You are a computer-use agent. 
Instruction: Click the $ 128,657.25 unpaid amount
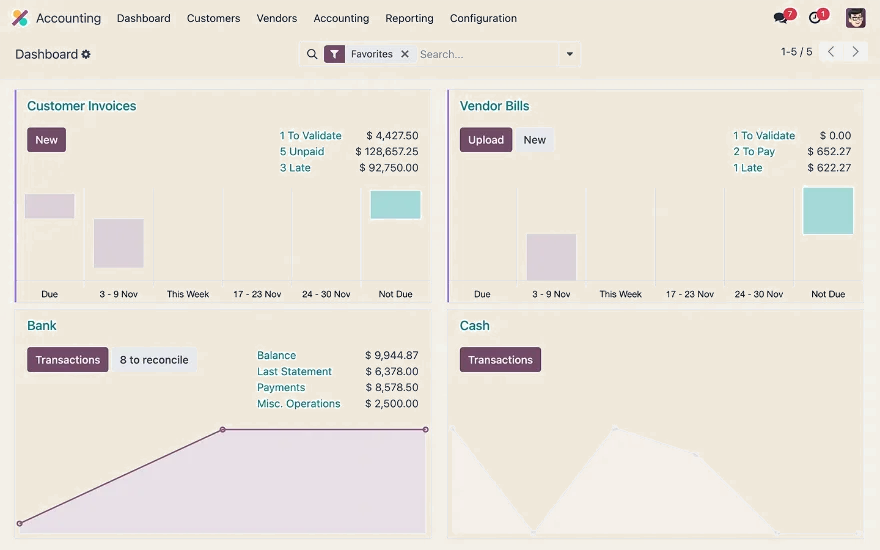coord(387,152)
